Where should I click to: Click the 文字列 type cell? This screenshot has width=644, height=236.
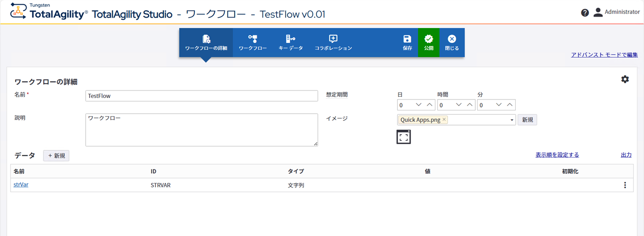[296, 185]
